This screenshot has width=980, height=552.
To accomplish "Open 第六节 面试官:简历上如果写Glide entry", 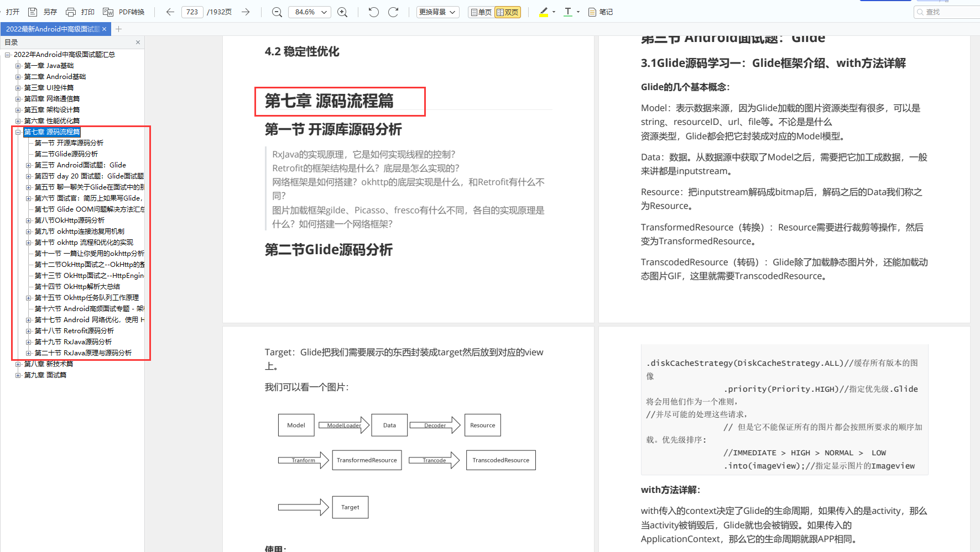I will [88, 198].
